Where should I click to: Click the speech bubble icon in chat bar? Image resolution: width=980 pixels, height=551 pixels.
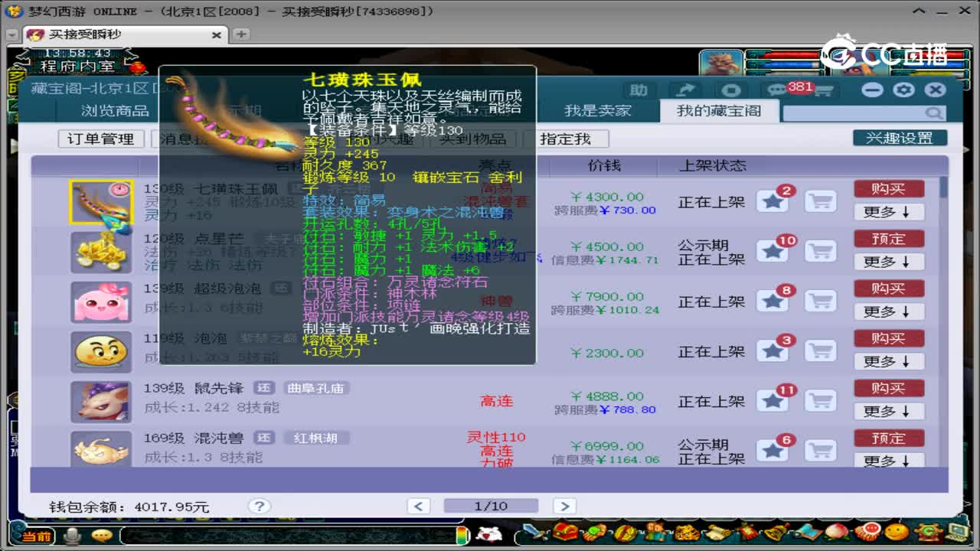[101, 535]
